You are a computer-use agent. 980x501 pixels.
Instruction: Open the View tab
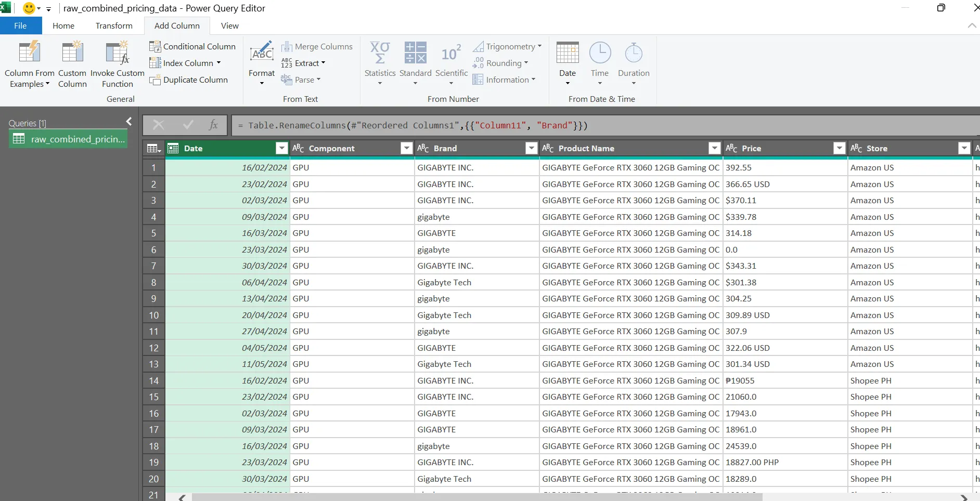tap(229, 25)
